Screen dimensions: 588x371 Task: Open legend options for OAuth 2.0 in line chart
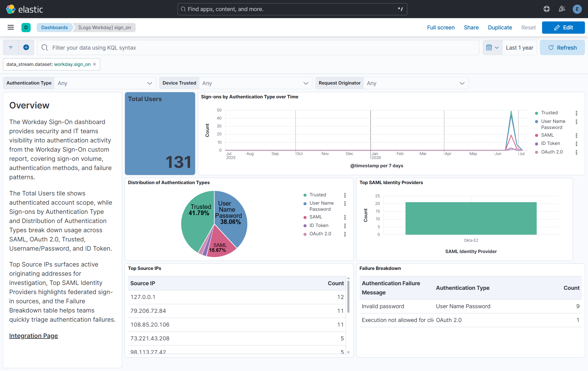576,152
